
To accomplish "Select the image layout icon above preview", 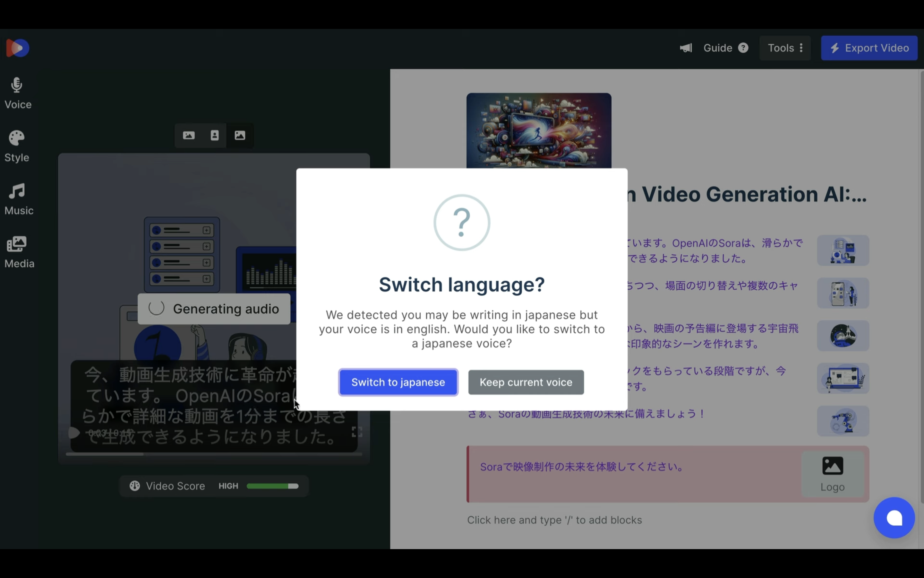I will point(240,135).
